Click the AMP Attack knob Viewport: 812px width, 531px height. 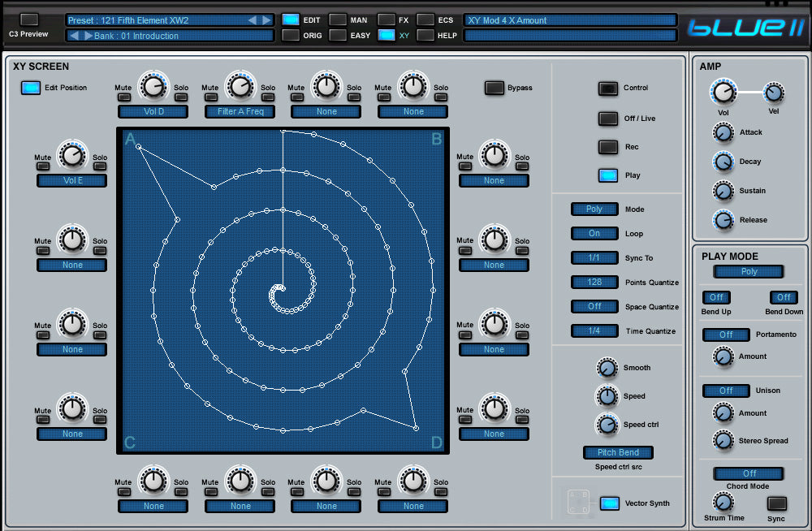723,132
